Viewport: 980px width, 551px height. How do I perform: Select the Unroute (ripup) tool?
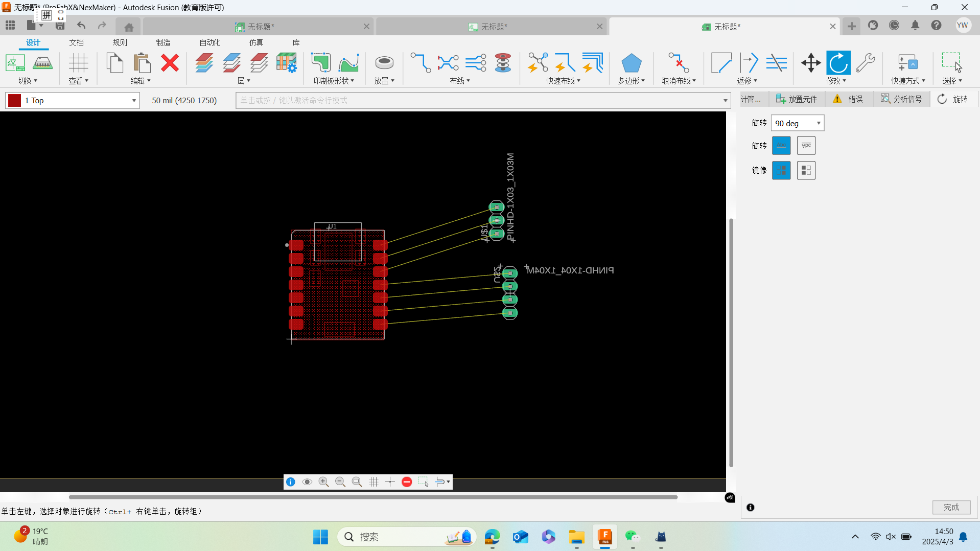coord(679,63)
